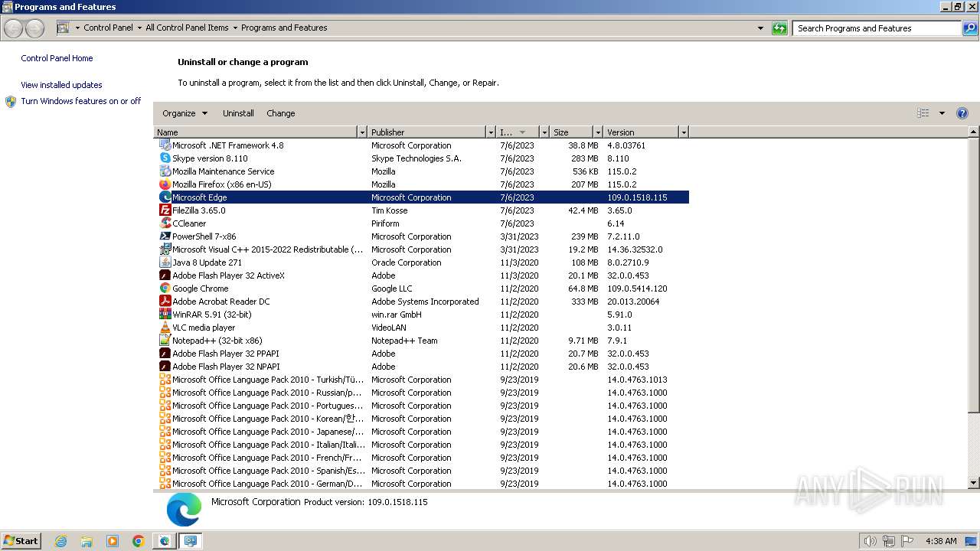
Task: Click the Microsoft .NET Framework 4.8 icon
Action: 165,145
